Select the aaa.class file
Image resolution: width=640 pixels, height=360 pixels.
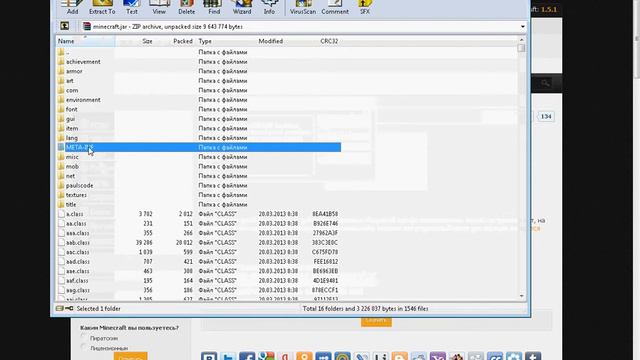click(199, 233)
